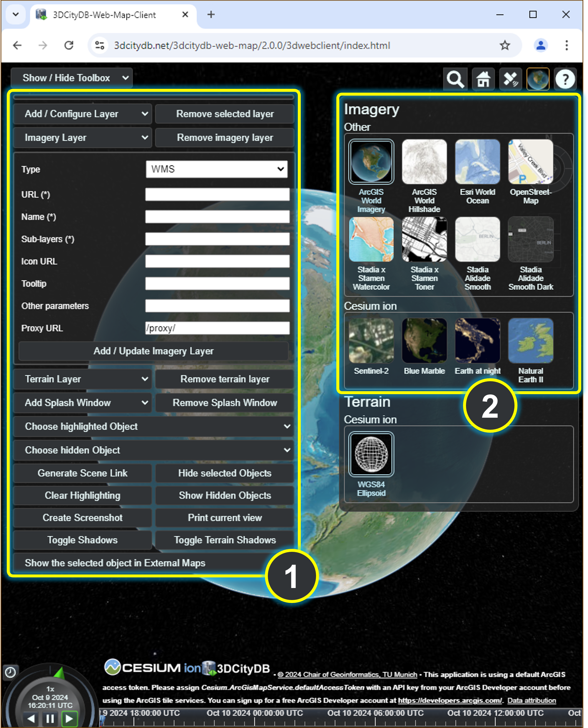This screenshot has height=728, width=588.
Task: Toggle Terrain Shadows button
Action: click(x=225, y=540)
